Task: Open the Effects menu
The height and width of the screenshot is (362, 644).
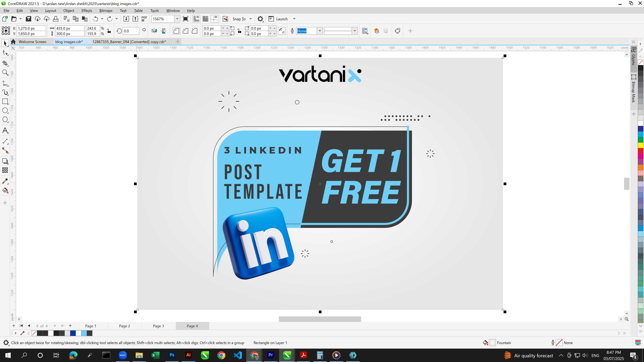Action: pyautogui.click(x=87, y=11)
